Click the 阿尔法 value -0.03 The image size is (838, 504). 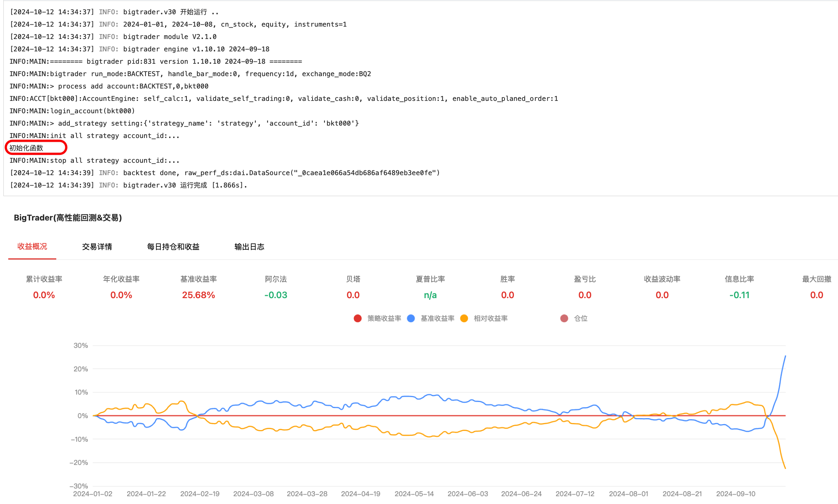(276, 295)
